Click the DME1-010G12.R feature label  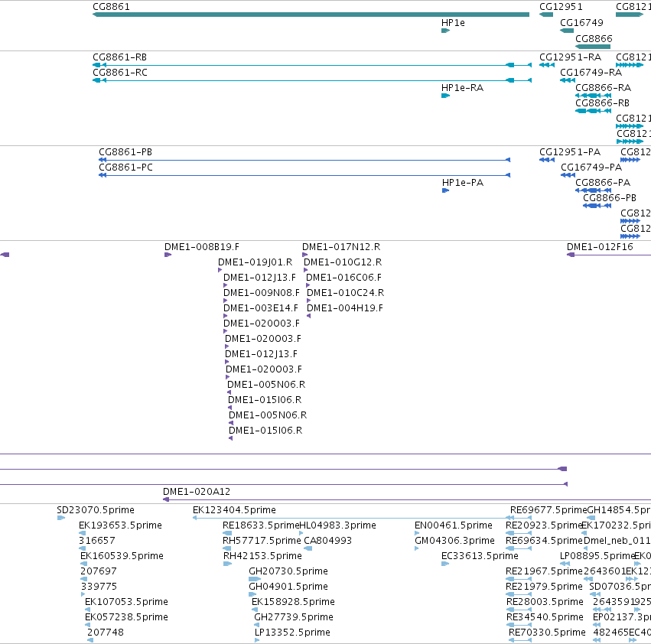coord(343,262)
